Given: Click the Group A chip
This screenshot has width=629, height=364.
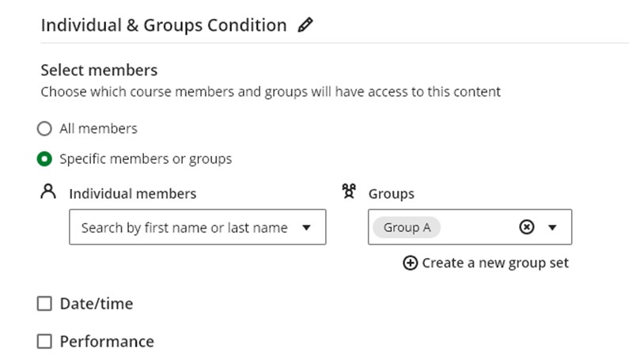Looking at the screenshot, I should tap(407, 228).
